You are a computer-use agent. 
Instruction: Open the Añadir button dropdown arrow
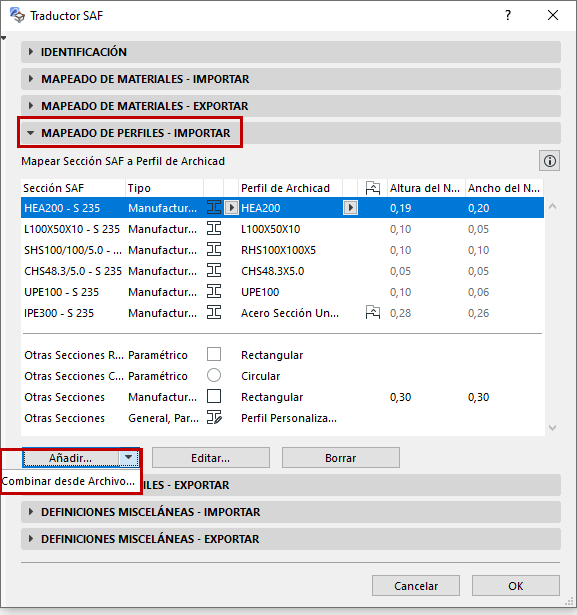pos(129,457)
